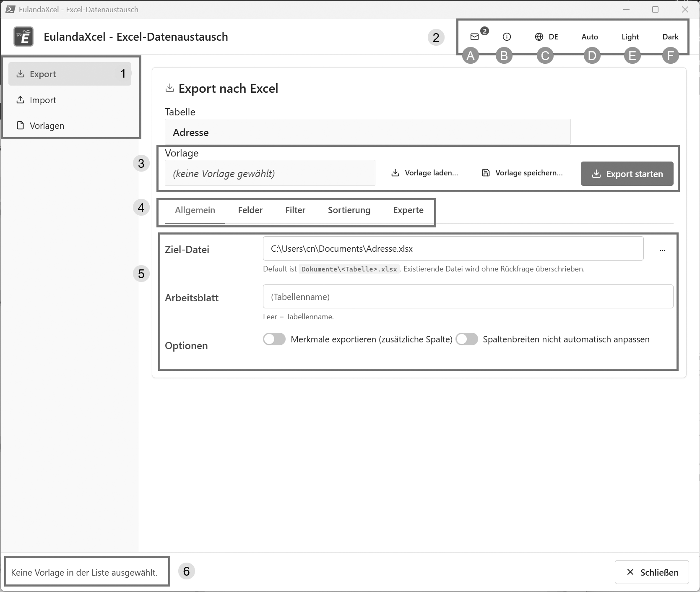The height and width of the screenshot is (592, 700).
Task: Switch language via globe DE button
Action: click(x=546, y=37)
